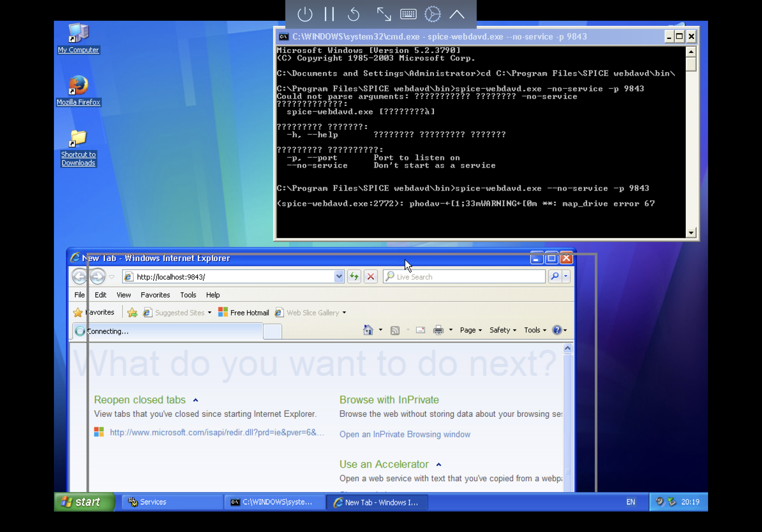The image size is (762, 532).
Task: Open the search provider dropdown arrow
Action: tap(566, 277)
